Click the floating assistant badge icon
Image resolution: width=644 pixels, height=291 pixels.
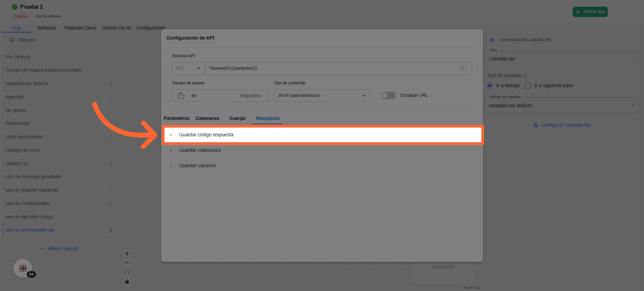[x=23, y=268]
